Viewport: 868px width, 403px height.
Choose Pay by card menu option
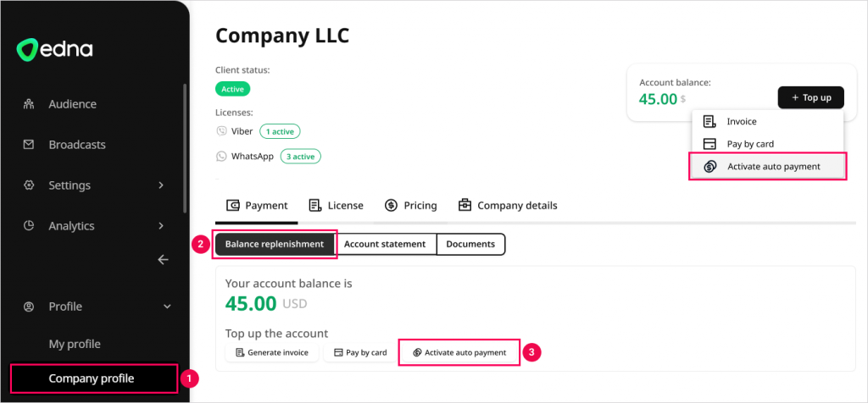(x=749, y=144)
